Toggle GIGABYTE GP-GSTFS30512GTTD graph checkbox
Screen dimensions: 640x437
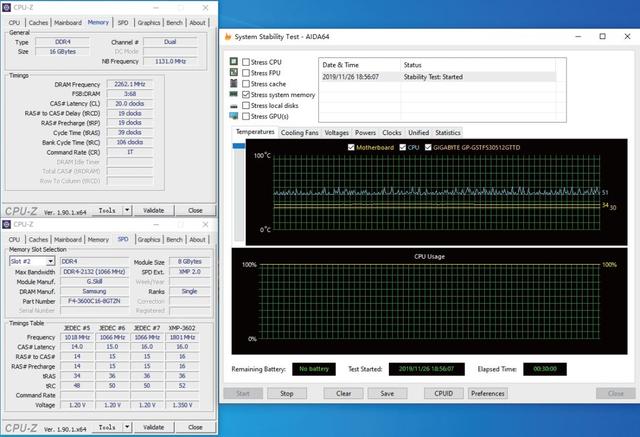(x=428, y=147)
